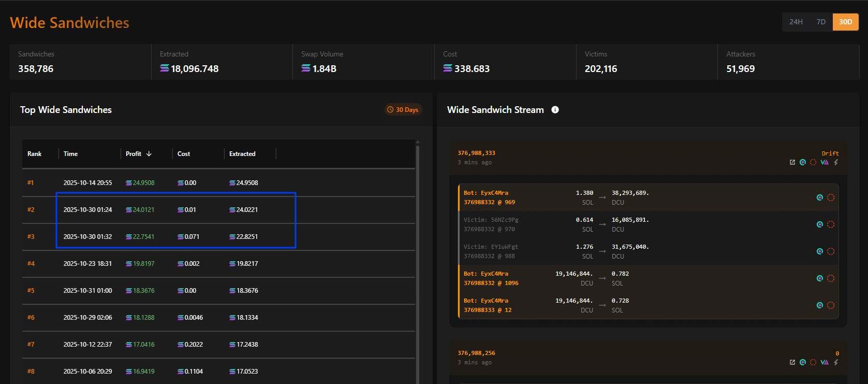Image resolution: width=868 pixels, height=384 pixels.
Task: Click teal explorer icon on Victim EY1uWFgt row
Action: (819, 251)
